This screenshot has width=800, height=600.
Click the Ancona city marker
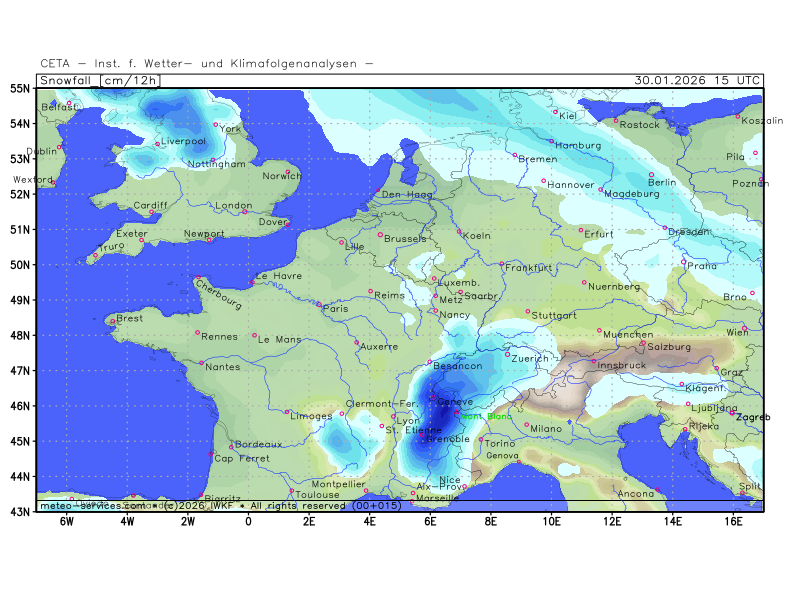point(657,489)
